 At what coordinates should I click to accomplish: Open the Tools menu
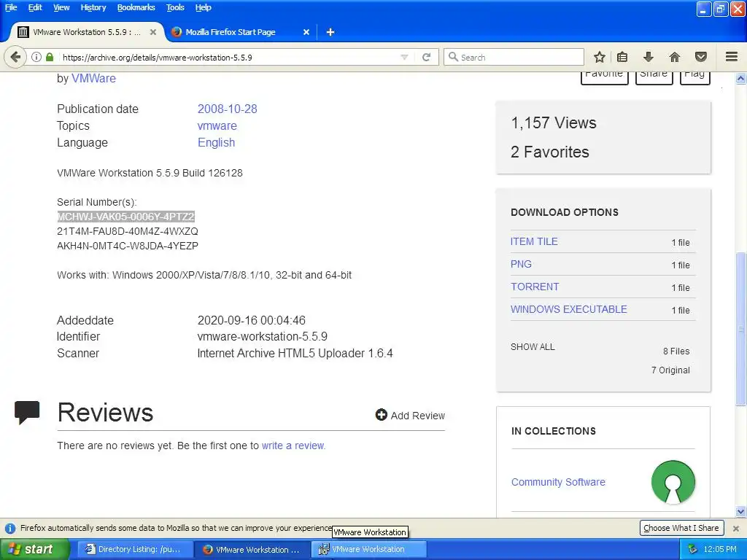175,7
